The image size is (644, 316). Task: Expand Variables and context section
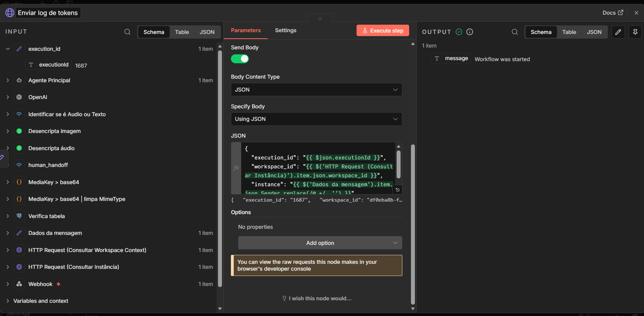pyautogui.click(x=8, y=301)
